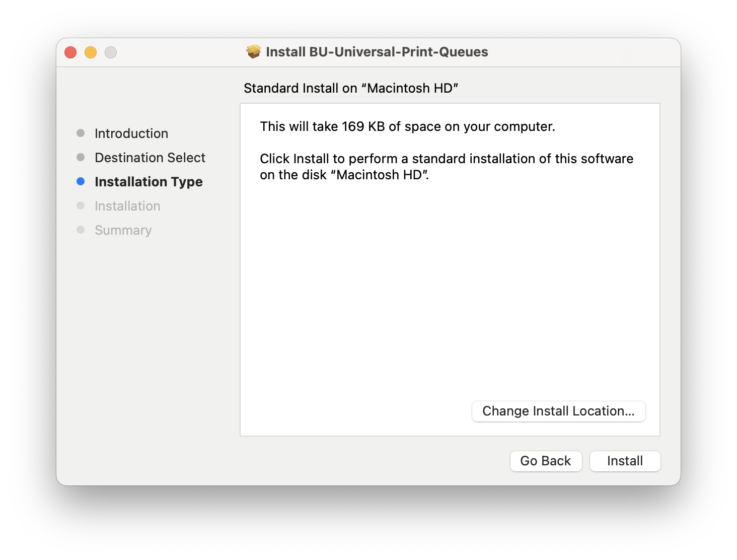This screenshot has width=737, height=560.
Task: Select the Destination Select sidebar step
Action: (150, 157)
